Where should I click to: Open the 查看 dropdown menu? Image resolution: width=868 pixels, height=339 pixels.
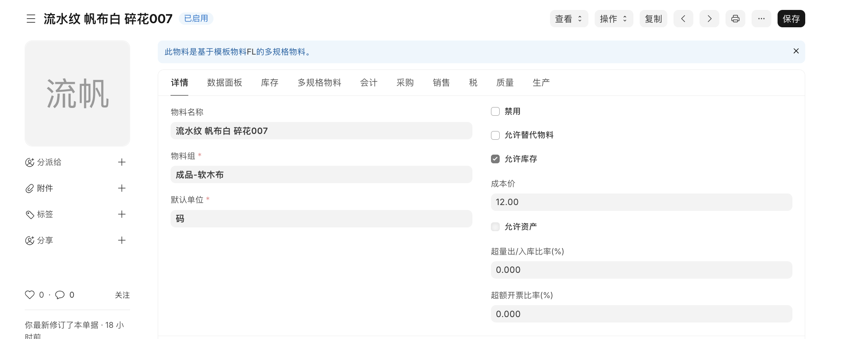point(569,19)
